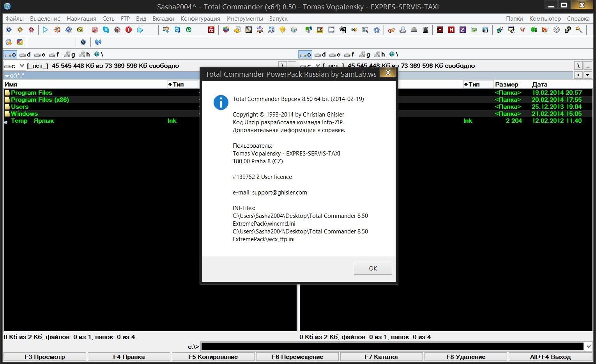Open the Конфигурация menu
596x364 pixels.
point(200,18)
